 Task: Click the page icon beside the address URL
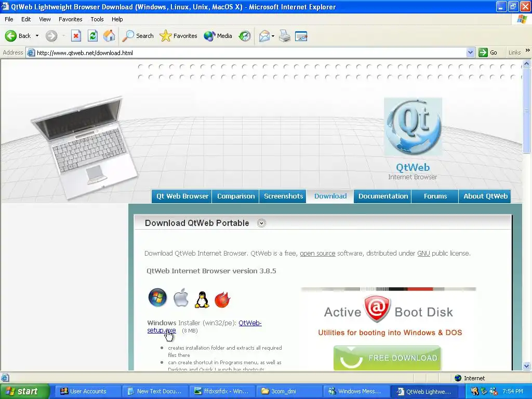(31, 52)
